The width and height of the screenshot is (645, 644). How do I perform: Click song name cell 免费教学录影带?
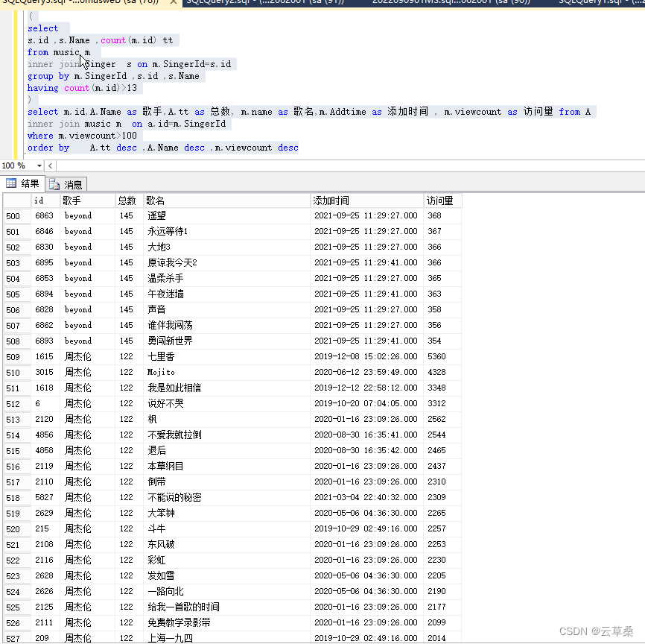click(x=227, y=622)
